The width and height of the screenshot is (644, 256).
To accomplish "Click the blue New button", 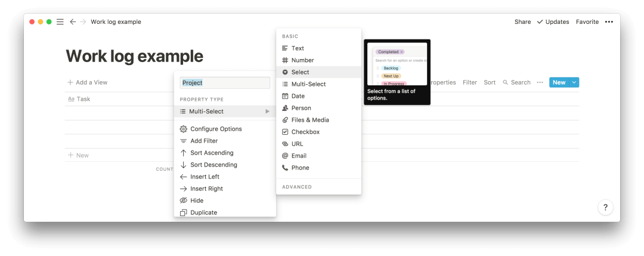I will (x=559, y=82).
